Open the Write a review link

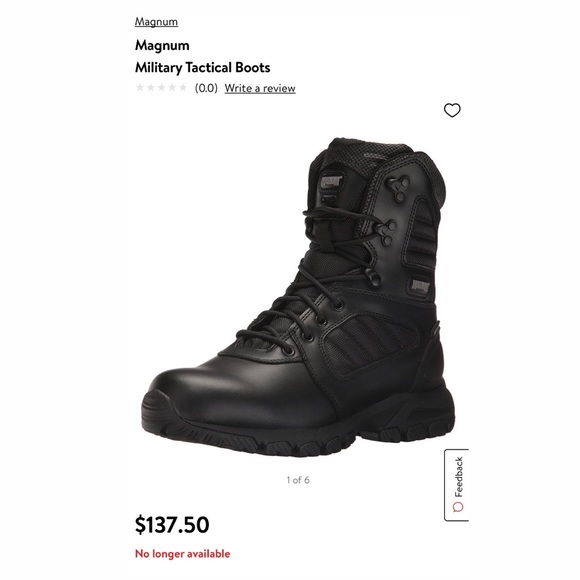tap(260, 88)
